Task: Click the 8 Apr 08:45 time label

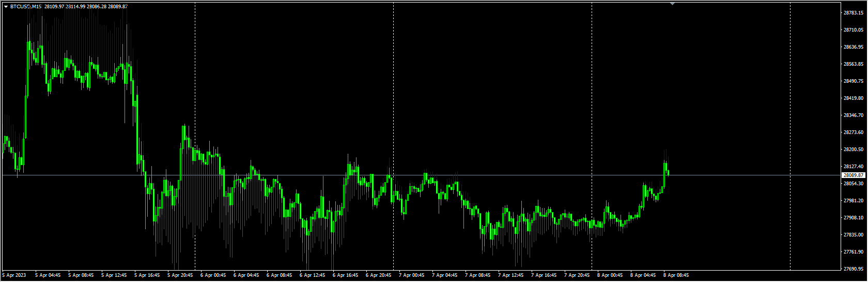Action: coord(676,275)
